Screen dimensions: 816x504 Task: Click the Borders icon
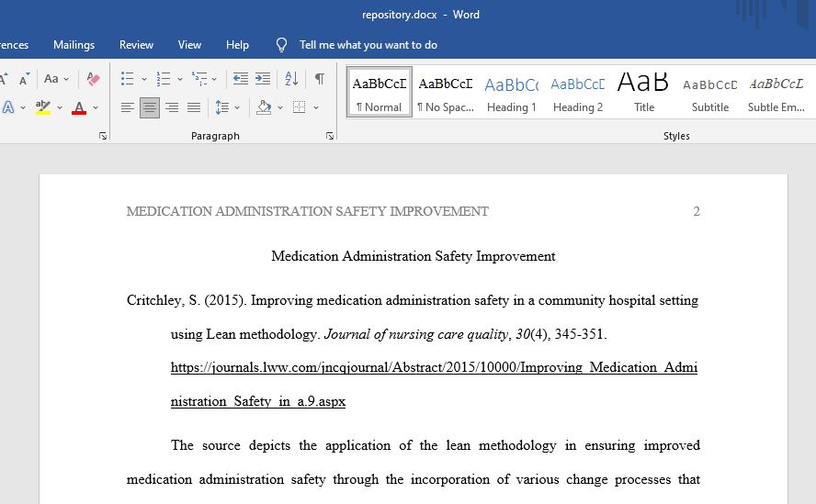(300, 107)
